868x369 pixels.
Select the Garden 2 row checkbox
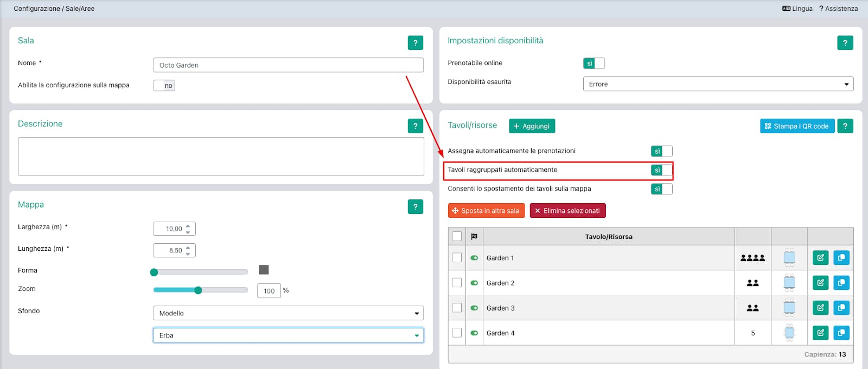(x=457, y=283)
